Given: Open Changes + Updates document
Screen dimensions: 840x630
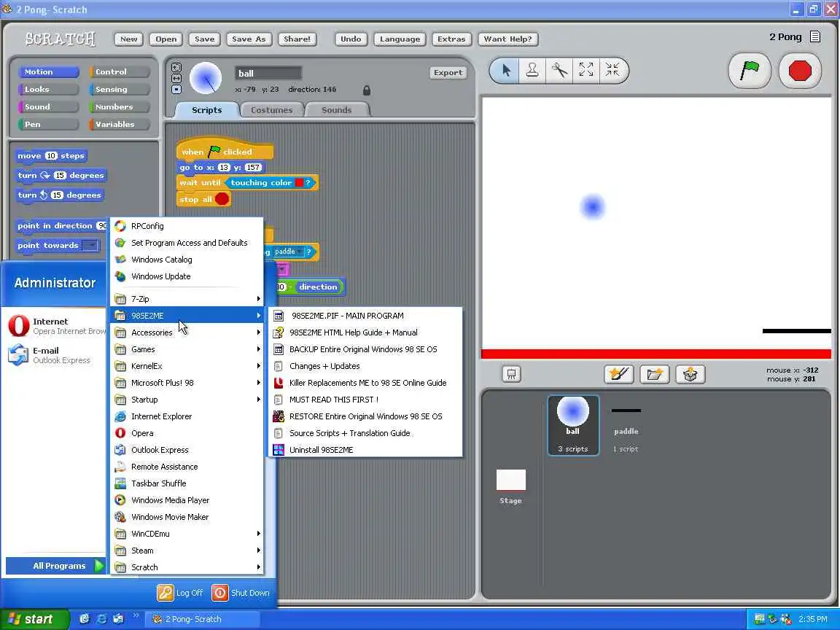Looking at the screenshot, I should click(x=365, y=366).
